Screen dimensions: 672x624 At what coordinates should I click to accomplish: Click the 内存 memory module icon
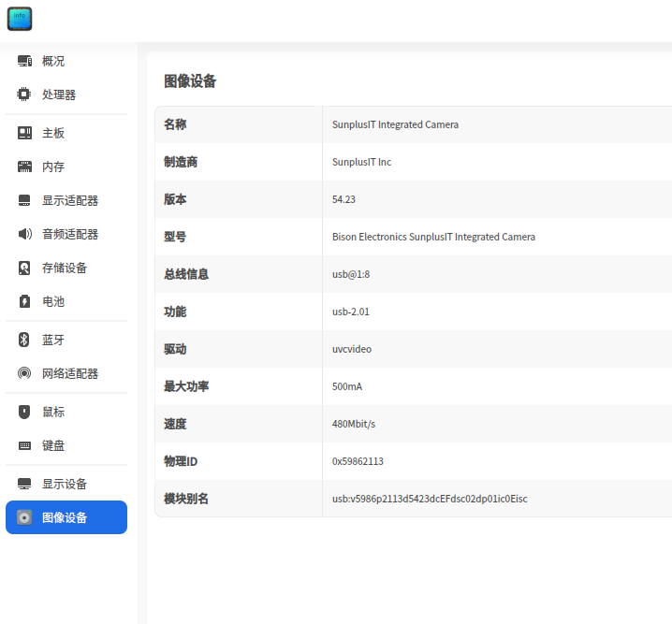coord(24,167)
